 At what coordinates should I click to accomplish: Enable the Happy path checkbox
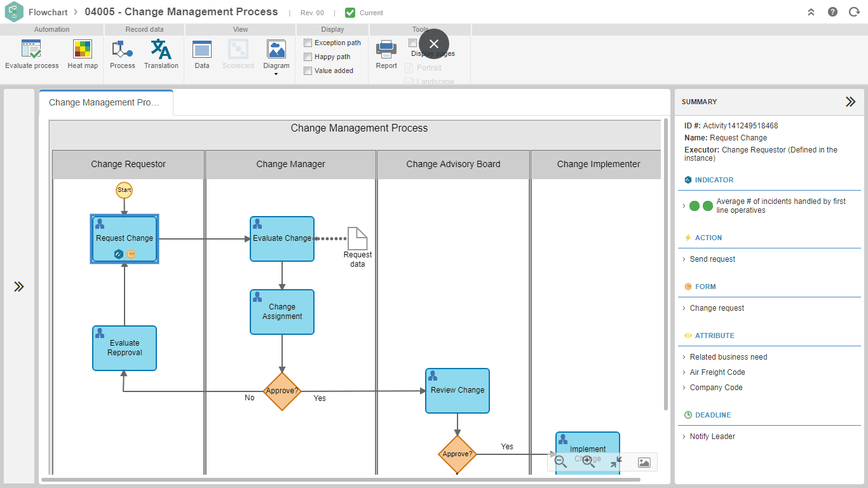308,57
